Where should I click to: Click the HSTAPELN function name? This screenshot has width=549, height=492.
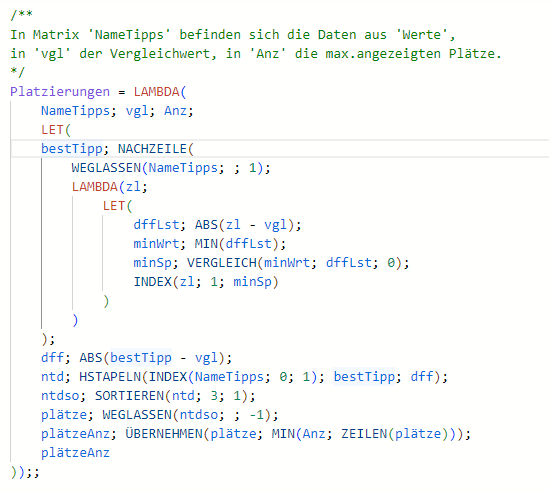coord(110,376)
